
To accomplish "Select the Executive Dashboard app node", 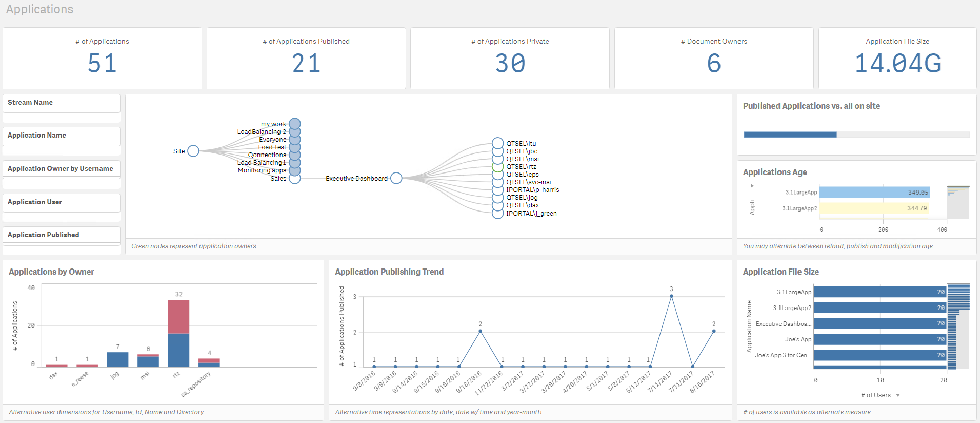I will [396, 178].
